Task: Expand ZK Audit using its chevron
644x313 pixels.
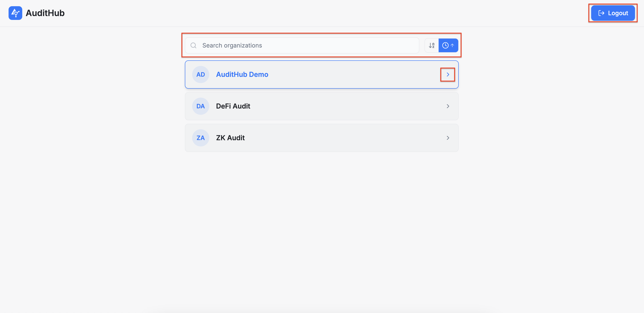Action: [x=448, y=138]
